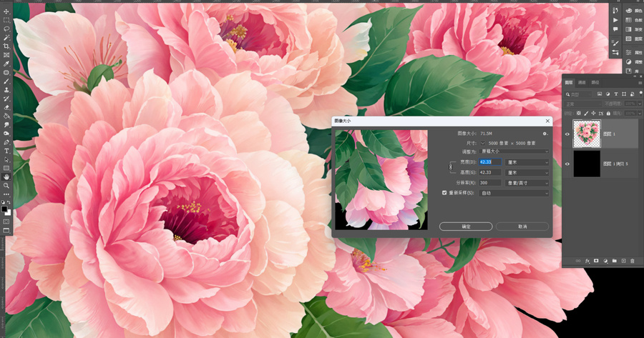Toggle pixel layer filter icon
Viewport: 644px width, 338px height.
click(600, 94)
